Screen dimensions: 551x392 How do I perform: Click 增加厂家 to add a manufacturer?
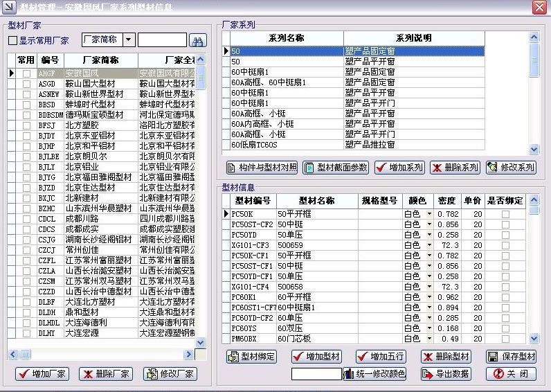point(42,374)
